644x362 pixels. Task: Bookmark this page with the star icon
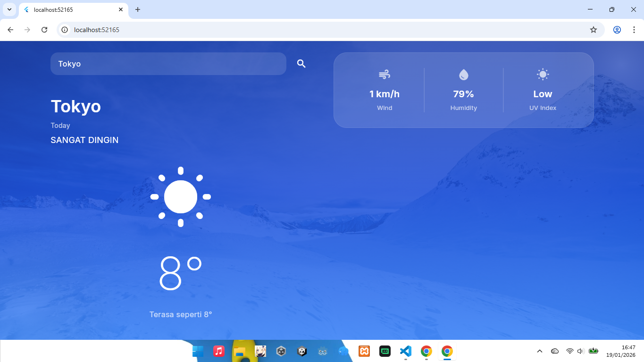(593, 30)
